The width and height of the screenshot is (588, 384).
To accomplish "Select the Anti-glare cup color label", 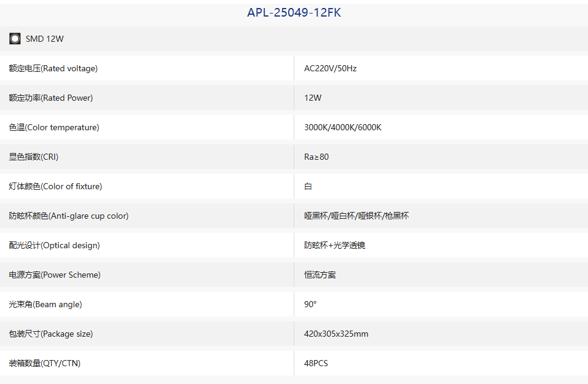I will [x=69, y=216].
